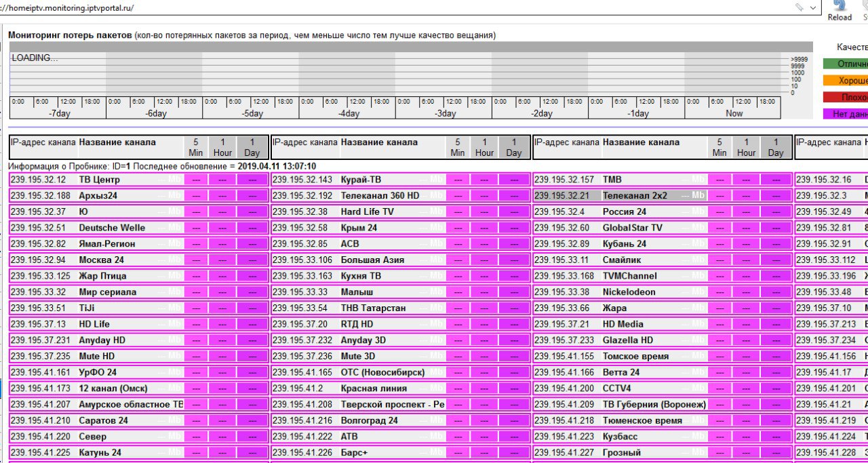Click the second column 1 Hour header
Viewport: 868px width, 463px height.
tap(484, 147)
